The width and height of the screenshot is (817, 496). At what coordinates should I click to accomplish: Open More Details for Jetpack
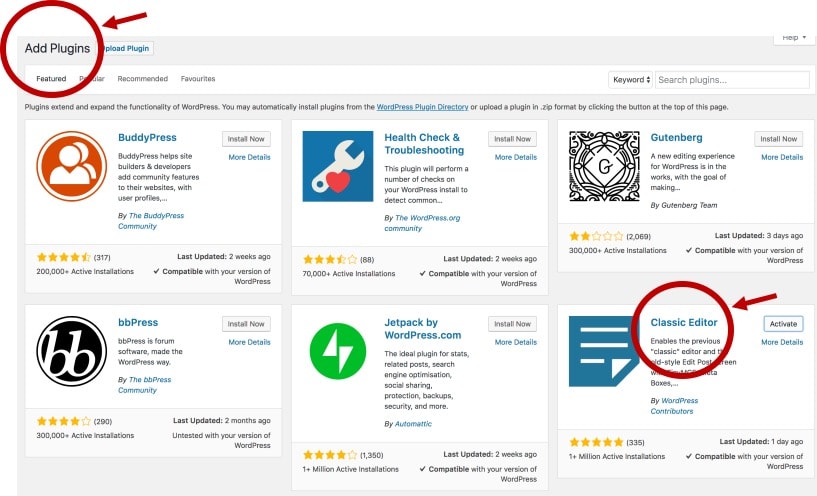coord(516,342)
